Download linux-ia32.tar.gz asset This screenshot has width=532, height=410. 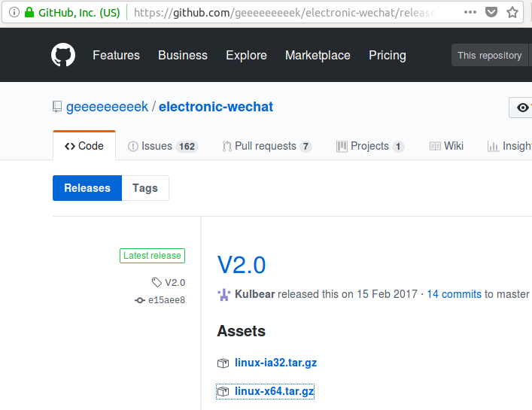275,363
